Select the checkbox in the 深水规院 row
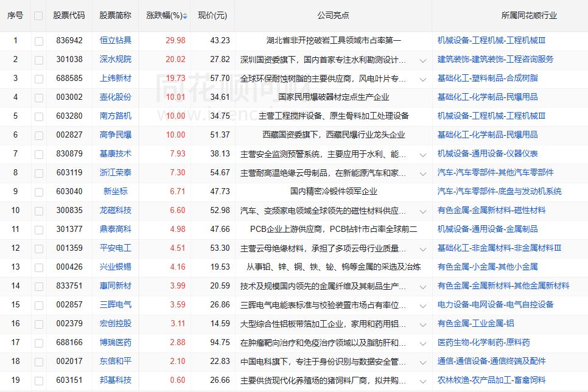The width and height of the screenshot is (588, 392). pyautogui.click(x=38, y=60)
